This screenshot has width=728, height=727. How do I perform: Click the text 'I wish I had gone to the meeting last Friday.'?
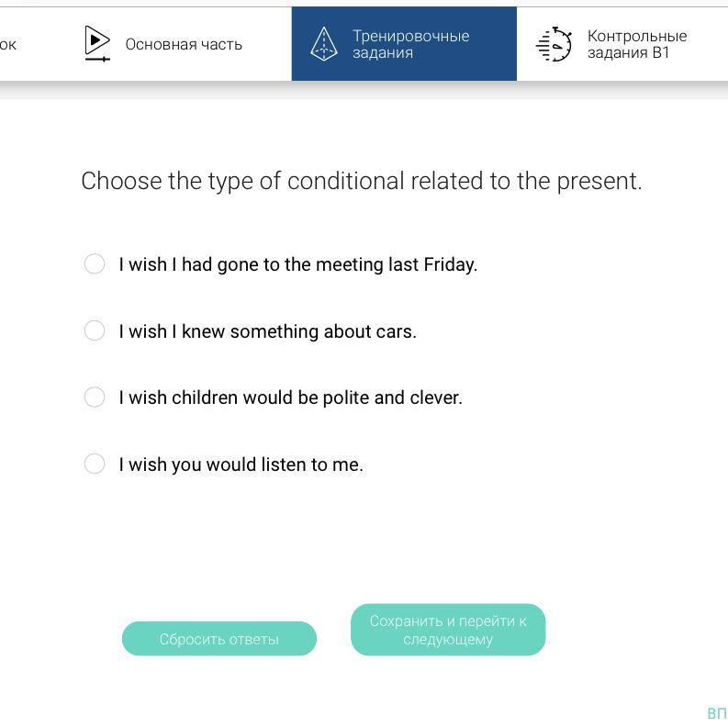click(297, 264)
